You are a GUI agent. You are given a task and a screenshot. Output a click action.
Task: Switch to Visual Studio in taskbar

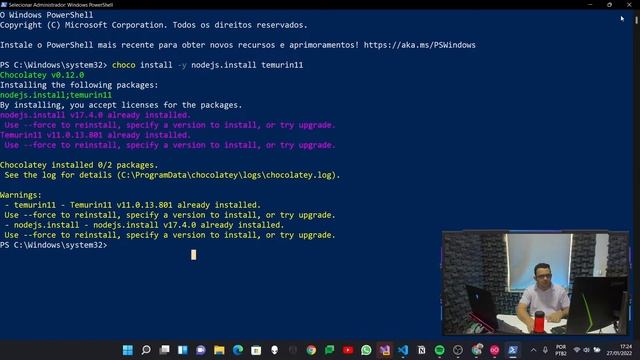point(384,350)
